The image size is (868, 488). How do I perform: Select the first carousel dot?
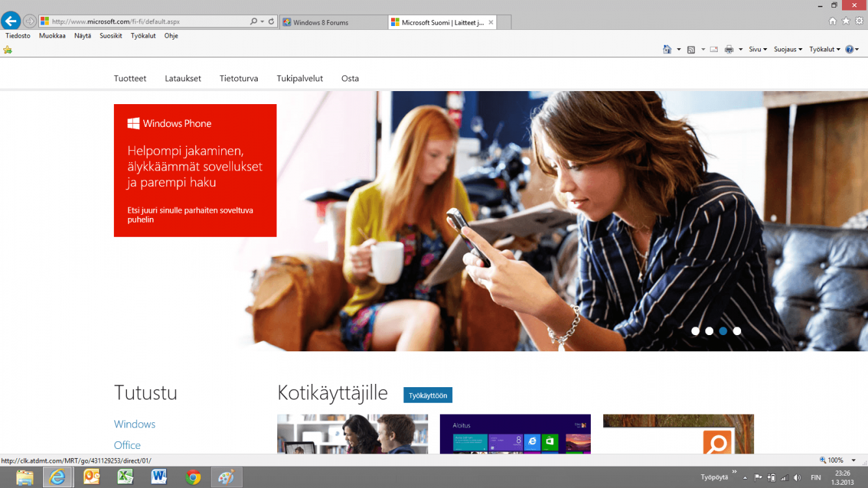click(696, 331)
